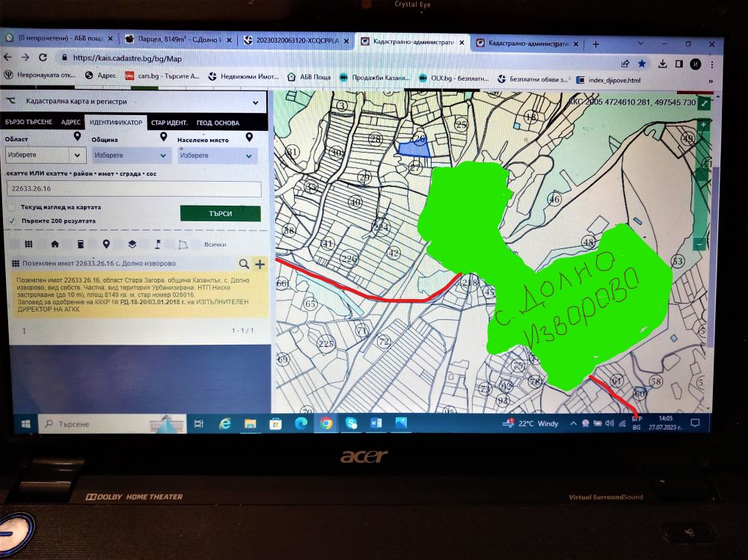The width and height of the screenshot is (748, 560).
Task: Uncheck 'Първите 200 резултата' checkbox
Action: click(x=11, y=221)
